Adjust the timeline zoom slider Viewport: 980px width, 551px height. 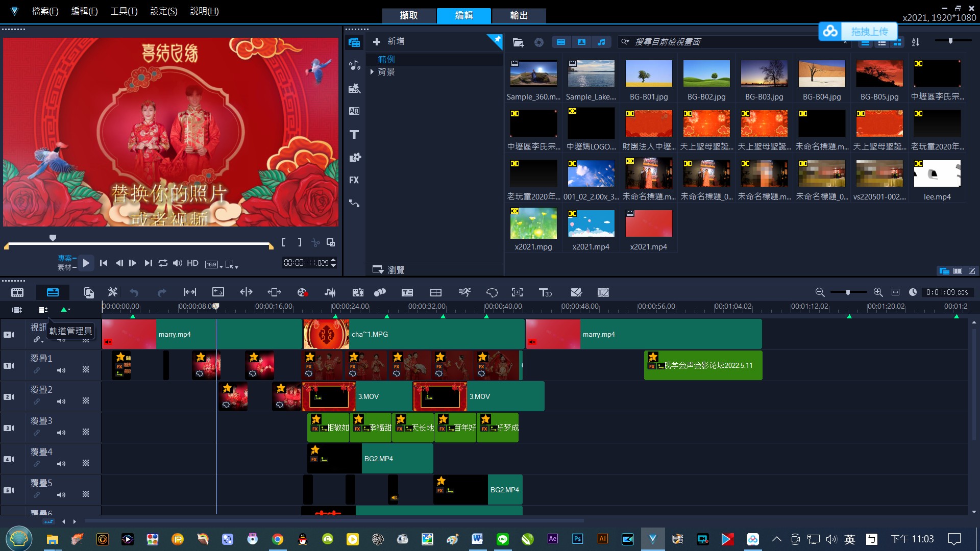click(x=848, y=292)
